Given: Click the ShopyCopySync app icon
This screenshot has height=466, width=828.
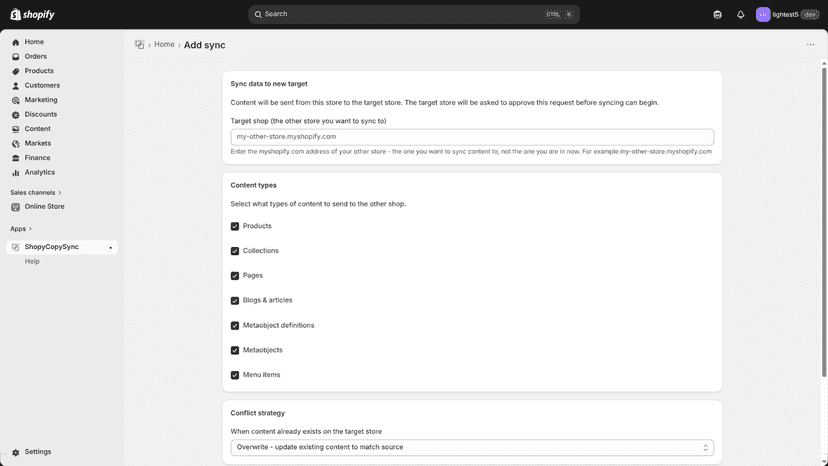Looking at the screenshot, I should pos(15,247).
